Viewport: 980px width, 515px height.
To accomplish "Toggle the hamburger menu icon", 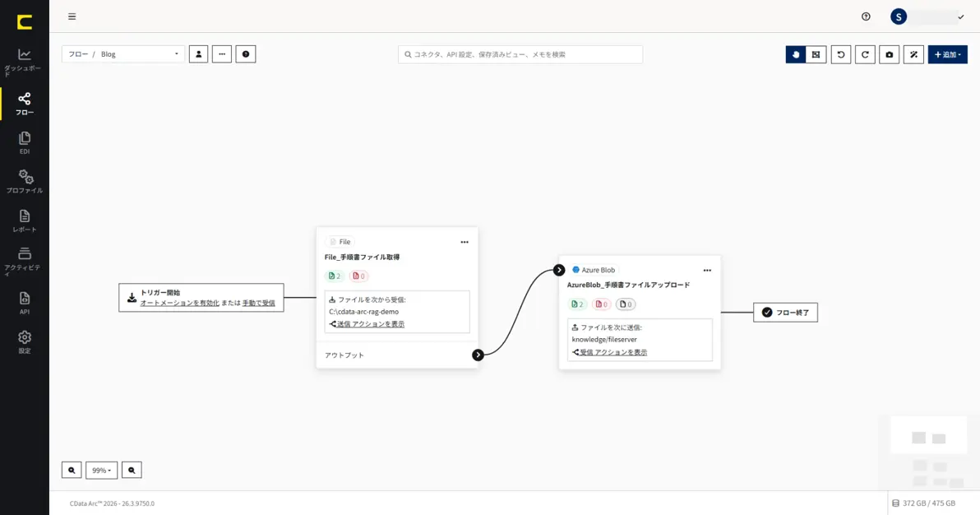I will click(x=72, y=17).
